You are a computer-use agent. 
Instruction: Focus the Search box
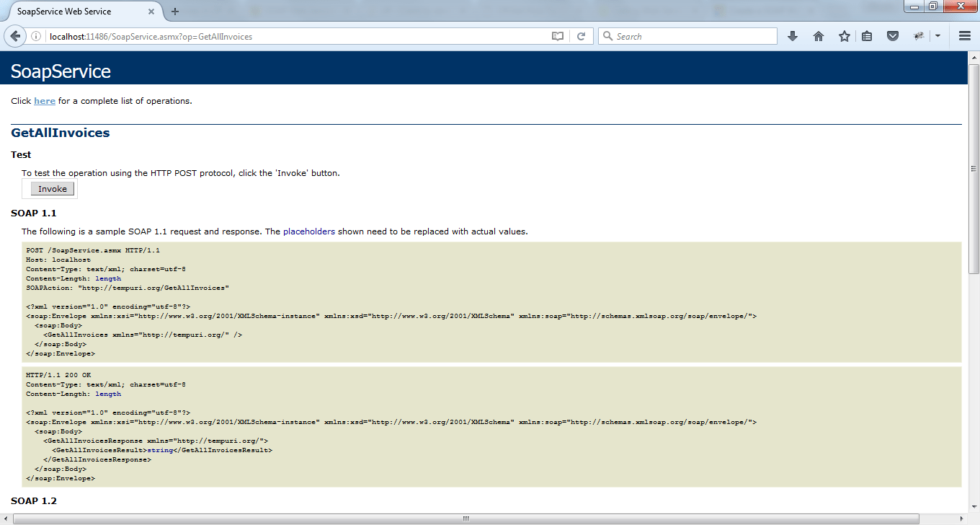(x=692, y=36)
